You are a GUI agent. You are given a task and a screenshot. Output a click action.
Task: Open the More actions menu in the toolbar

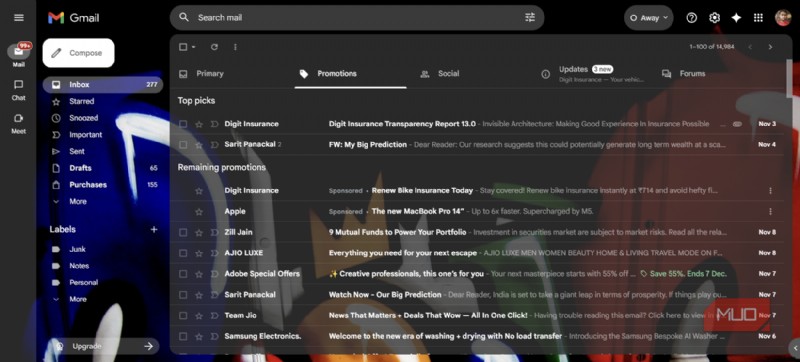[x=235, y=47]
